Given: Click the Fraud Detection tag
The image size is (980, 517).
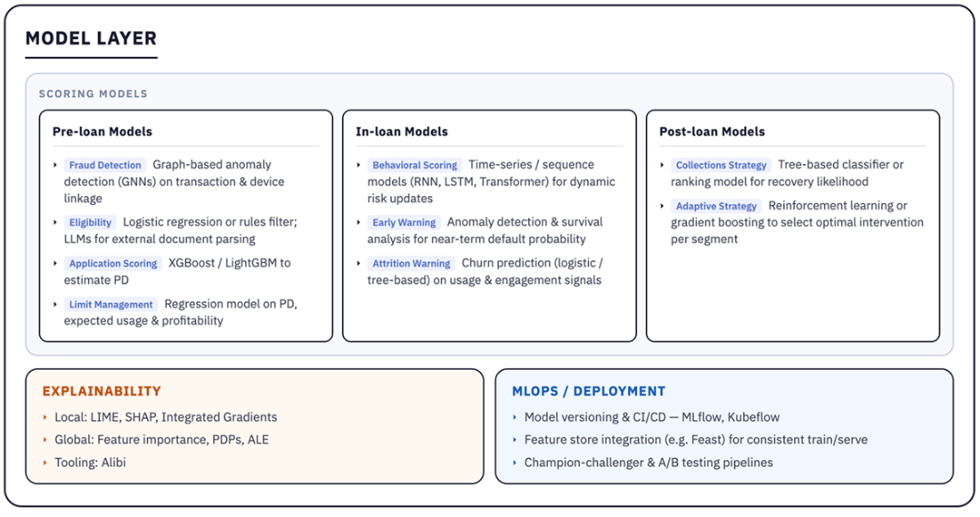Looking at the screenshot, I should tap(105, 165).
